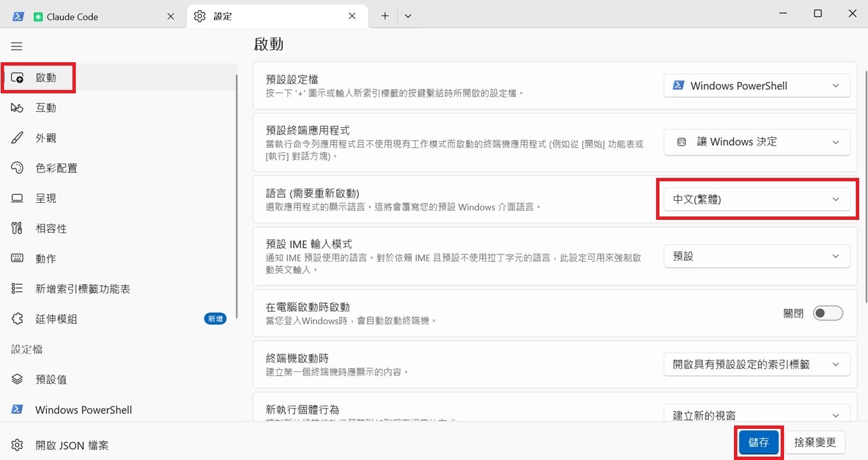Image resolution: width=868 pixels, height=460 pixels.
Task: Click the 色彩配置 palette icon
Action: [18, 168]
